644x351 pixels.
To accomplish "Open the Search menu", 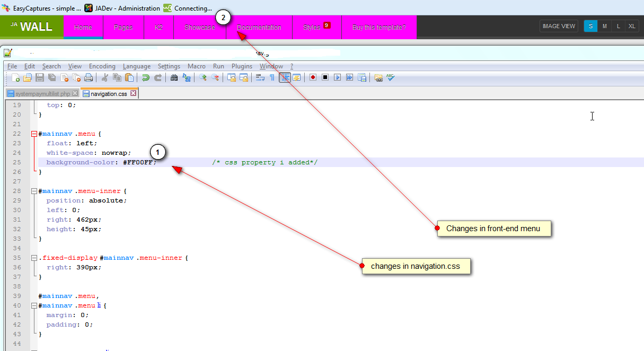I will pos(51,66).
